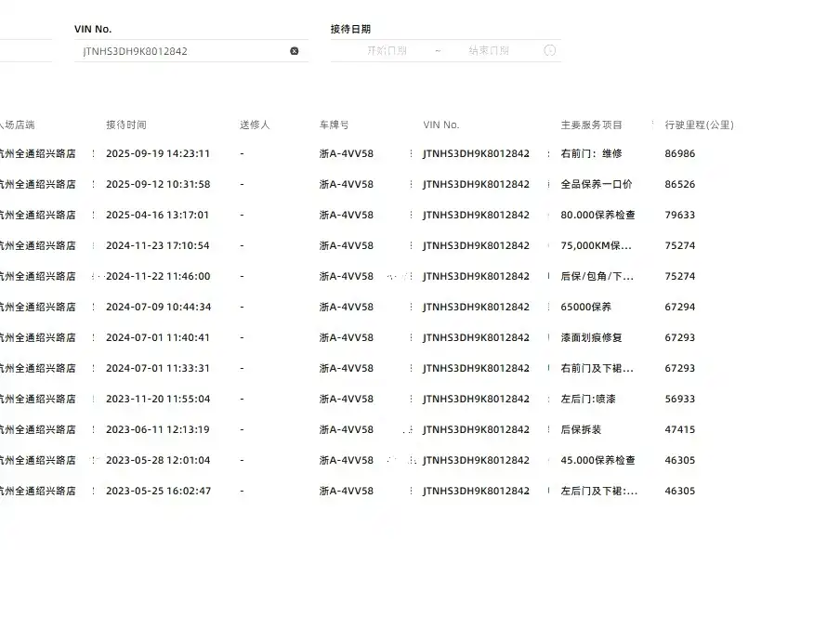Click the VIN No. input box
This screenshot has width=840, height=630.
[x=191, y=51]
